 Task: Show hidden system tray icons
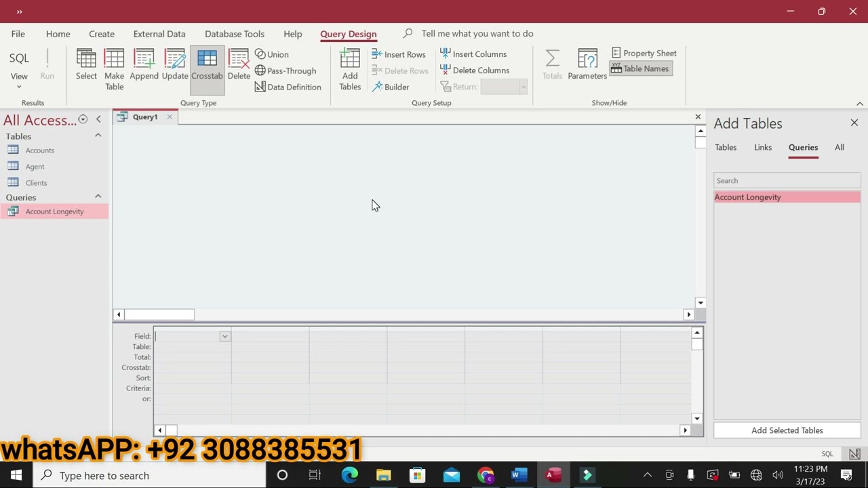(647, 475)
